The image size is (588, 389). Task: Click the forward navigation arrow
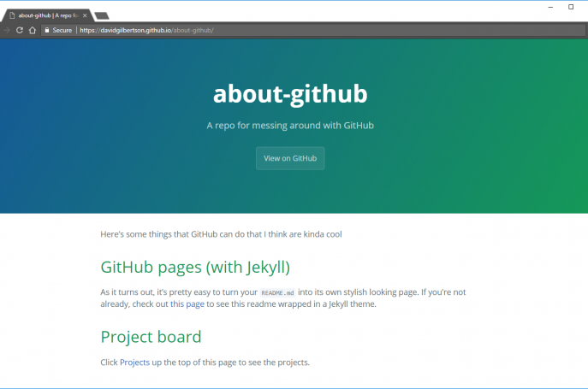[x=6, y=31]
